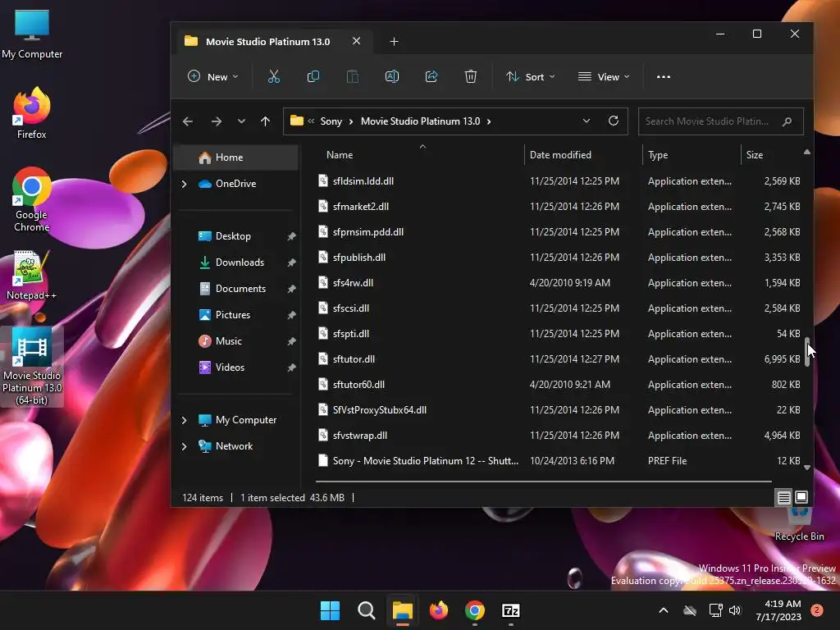Show hidden tray icons chevron

click(x=663, y=610)
